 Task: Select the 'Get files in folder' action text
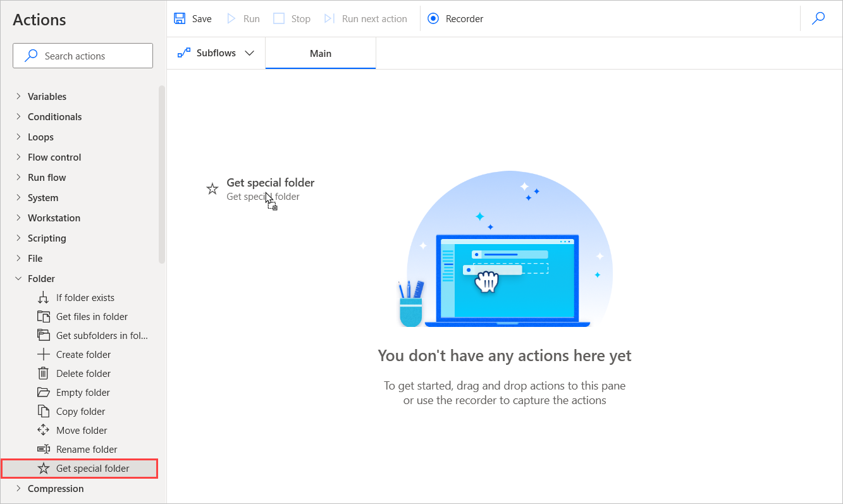(x=92, y=316)
